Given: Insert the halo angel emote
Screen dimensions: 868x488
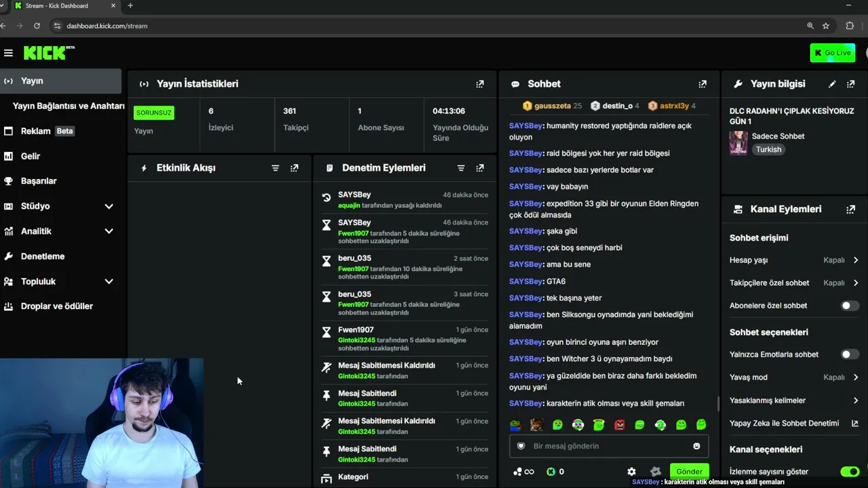Looking at the screenshot, I should tap(599, 425).
